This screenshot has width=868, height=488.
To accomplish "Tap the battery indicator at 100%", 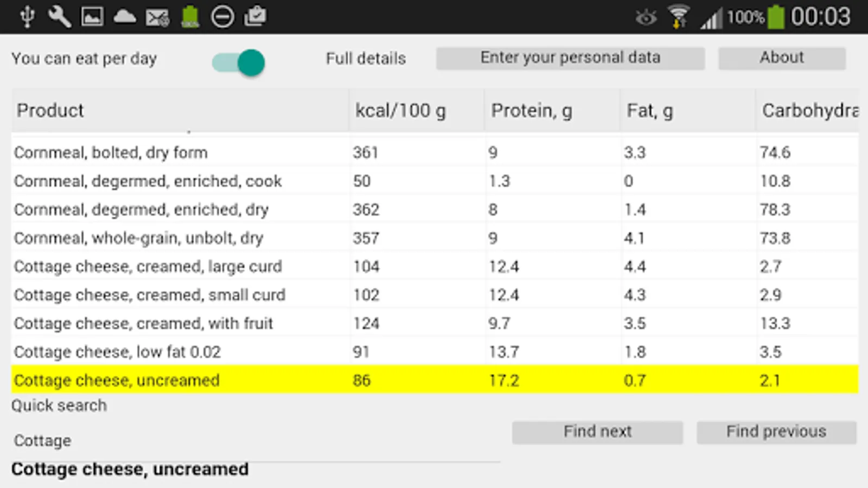I will tap(776, 17).
